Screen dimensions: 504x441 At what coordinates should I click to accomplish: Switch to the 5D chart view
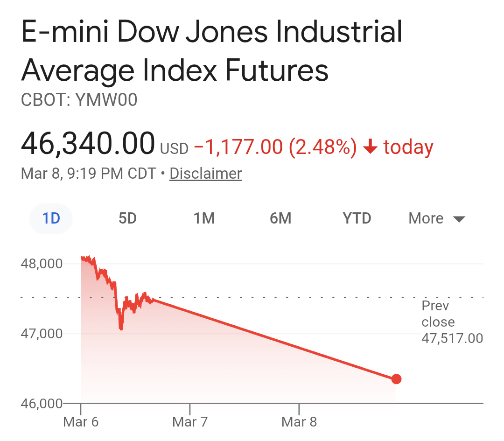tap(127, 218)
